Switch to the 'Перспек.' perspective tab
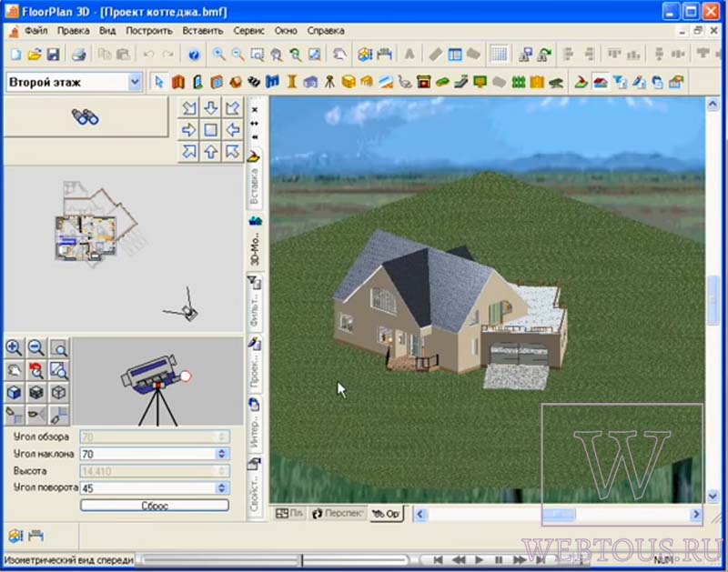728x572 pixels. 338,513
